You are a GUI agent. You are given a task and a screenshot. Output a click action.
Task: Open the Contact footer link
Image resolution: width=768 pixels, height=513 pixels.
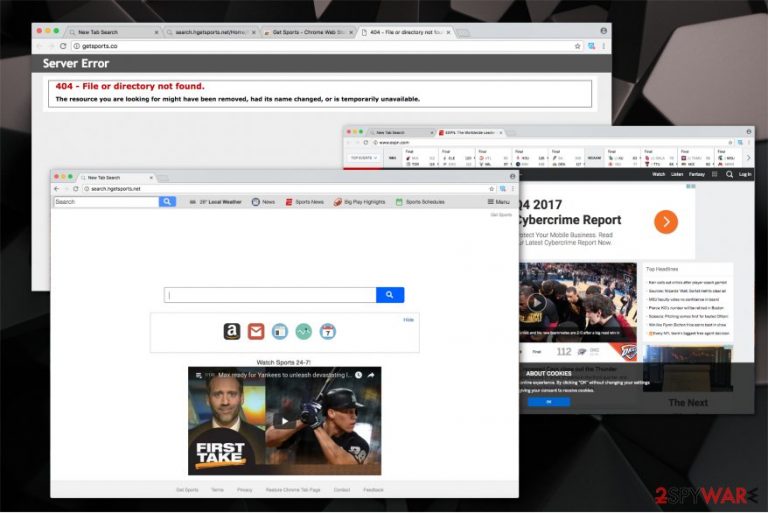tap(342, 490)
